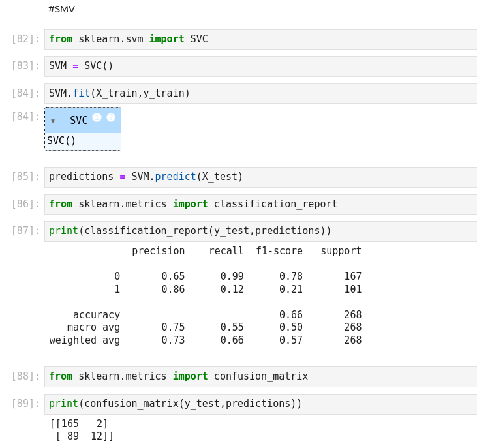The height and width of the screenshot is (448, 477).
Task: Click the confusion matrix output text
Action: [82, 430]
